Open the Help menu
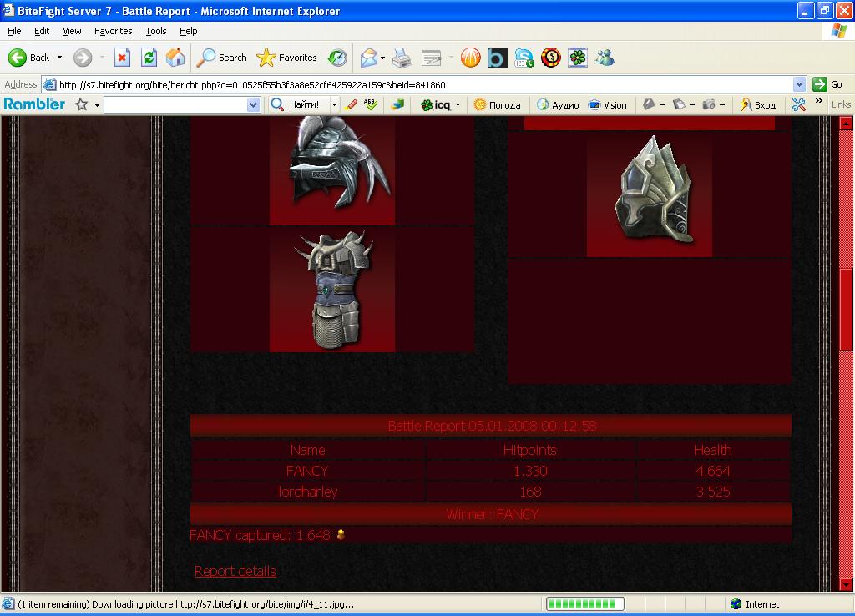 188,31
